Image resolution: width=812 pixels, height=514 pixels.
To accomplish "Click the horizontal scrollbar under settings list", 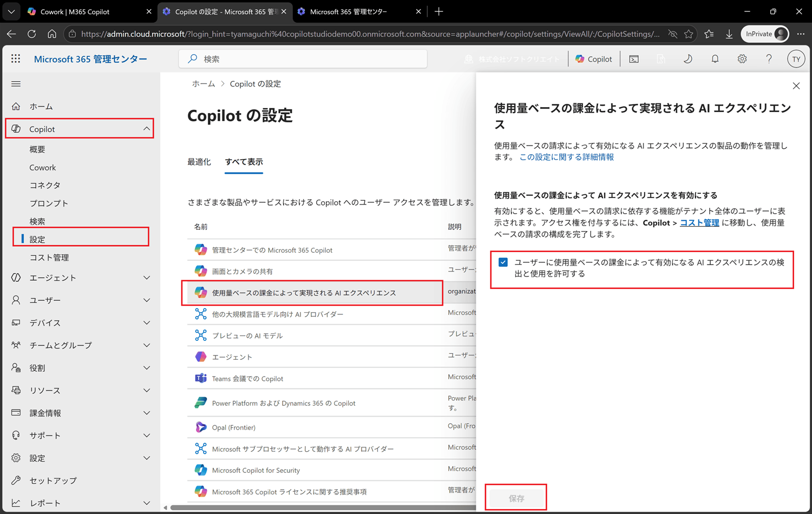I will coord(323,508).
